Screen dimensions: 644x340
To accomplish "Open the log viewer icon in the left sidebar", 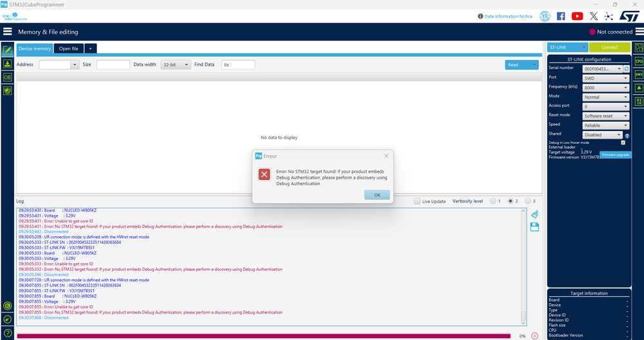I will click(7, 306).
